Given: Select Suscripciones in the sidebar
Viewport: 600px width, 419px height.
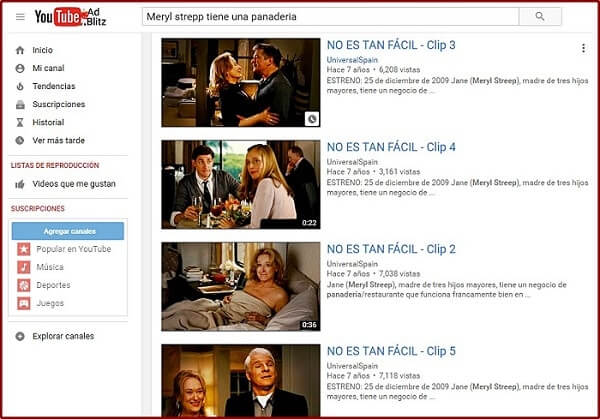Looking at the screenshot, I should click(59, 104).
